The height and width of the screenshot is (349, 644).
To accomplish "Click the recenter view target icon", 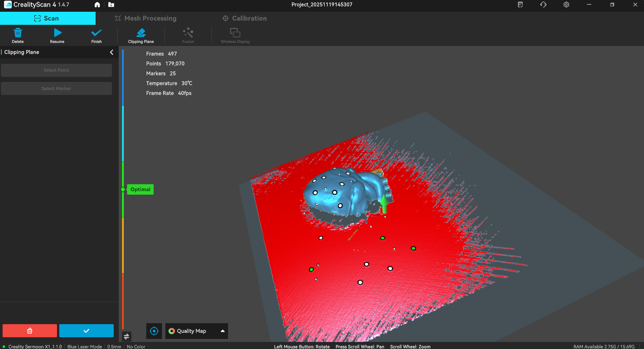I will 154,331.
